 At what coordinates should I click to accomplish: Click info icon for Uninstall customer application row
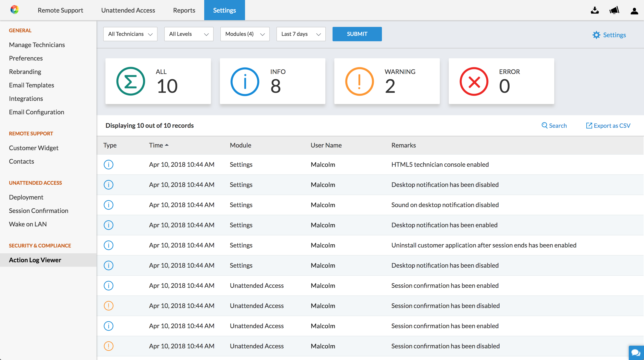point(109,245)
